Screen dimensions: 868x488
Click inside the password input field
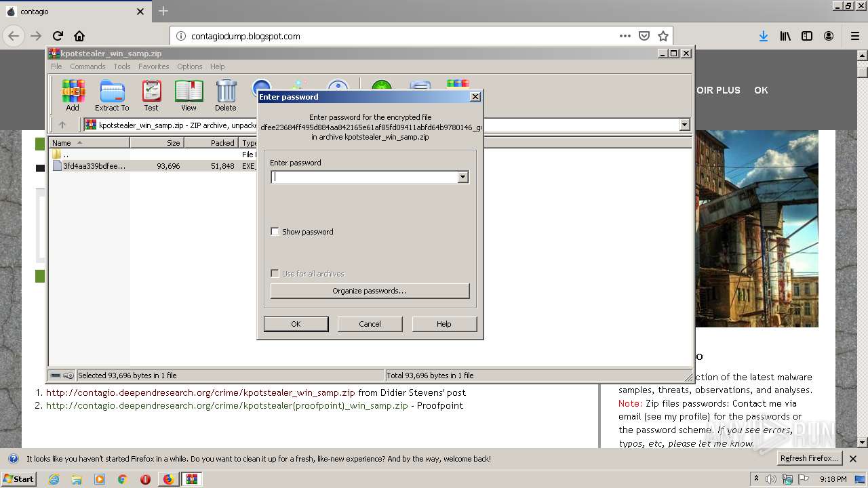tap(364, 177)
